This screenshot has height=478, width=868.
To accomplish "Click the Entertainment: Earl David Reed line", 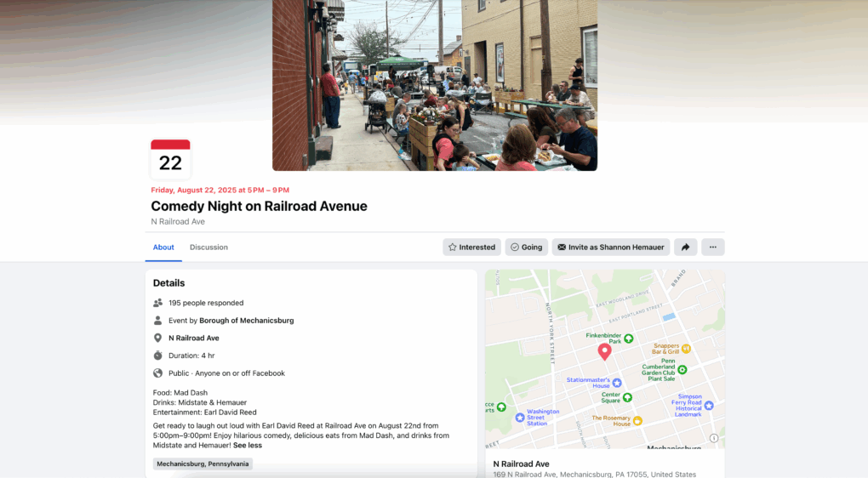I will 205,413.
